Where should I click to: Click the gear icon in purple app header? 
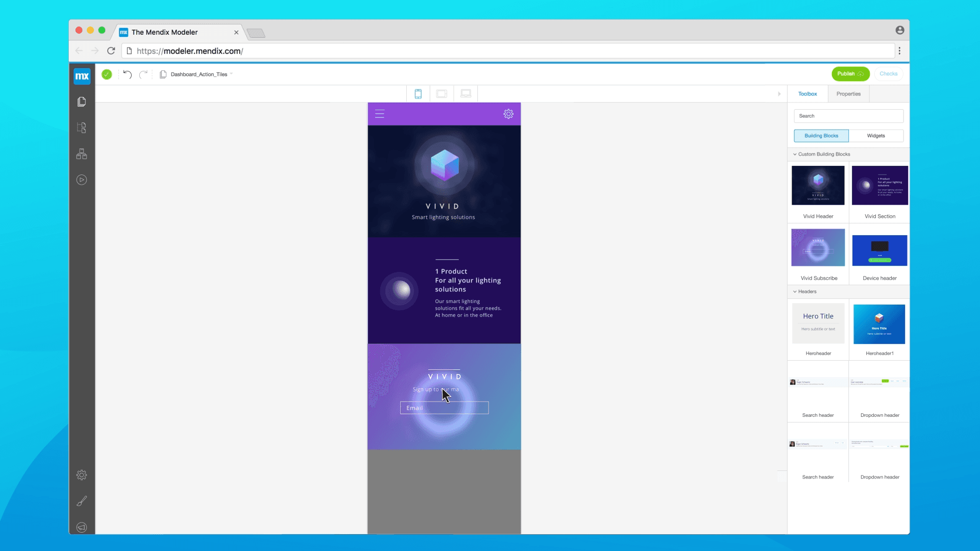[508, 114]
